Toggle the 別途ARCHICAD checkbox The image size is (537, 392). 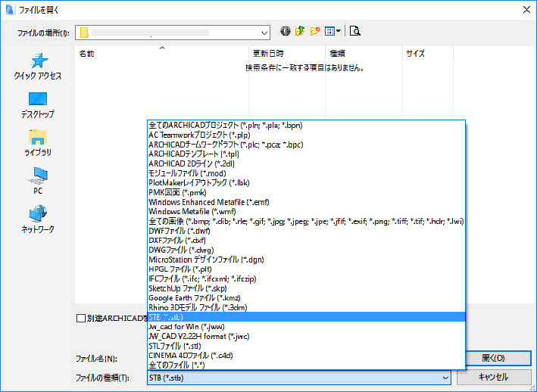(81, 318)
